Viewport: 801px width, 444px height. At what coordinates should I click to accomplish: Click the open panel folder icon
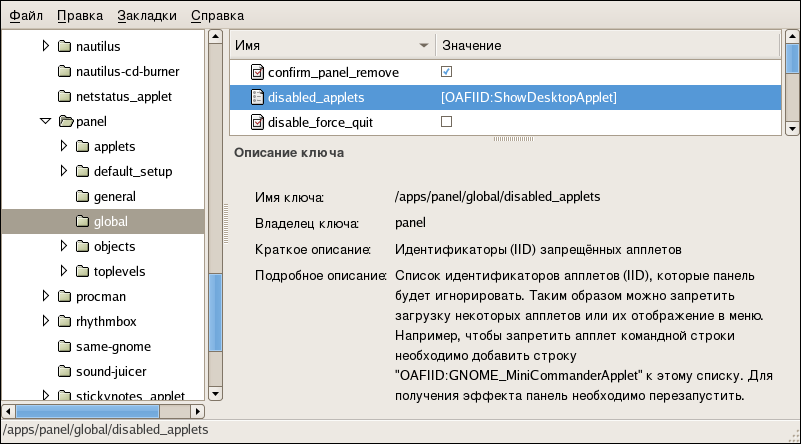click(66, 122)
